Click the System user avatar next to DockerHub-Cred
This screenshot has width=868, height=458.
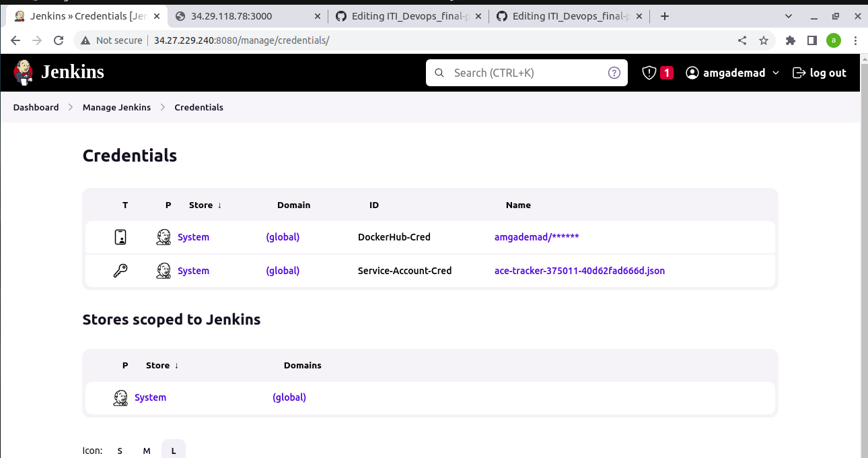(163, 237)
